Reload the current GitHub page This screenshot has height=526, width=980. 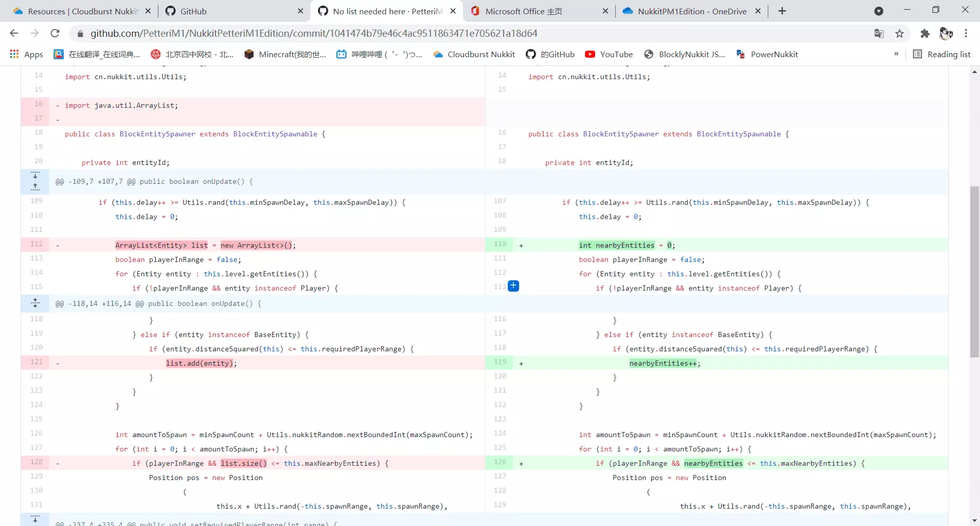(x=55, y=33)
